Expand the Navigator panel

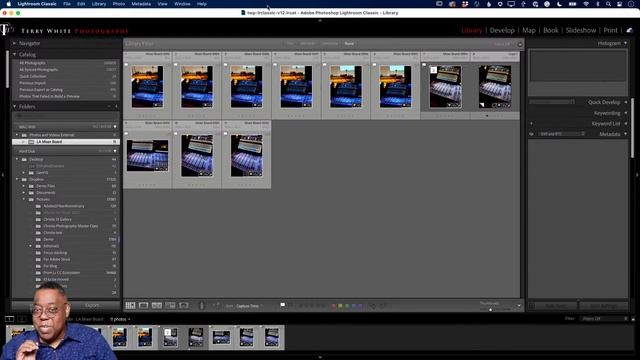tap(15, 43)
